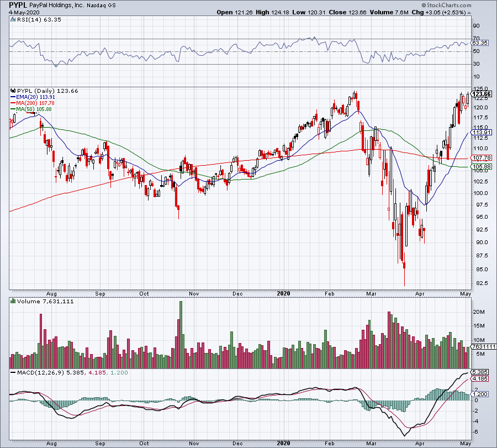Image resolution: width=497 pixels, height=448 pixels.
Task: Open the StockCharts.com copyright link
Action: click(x=446, y=5)
